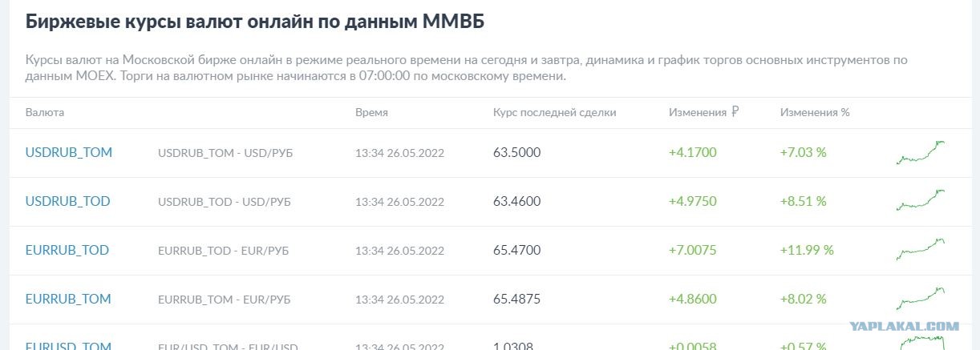
Task: View the USDRUB_TOM sparkline chart
Action: [x=921, y=152]
